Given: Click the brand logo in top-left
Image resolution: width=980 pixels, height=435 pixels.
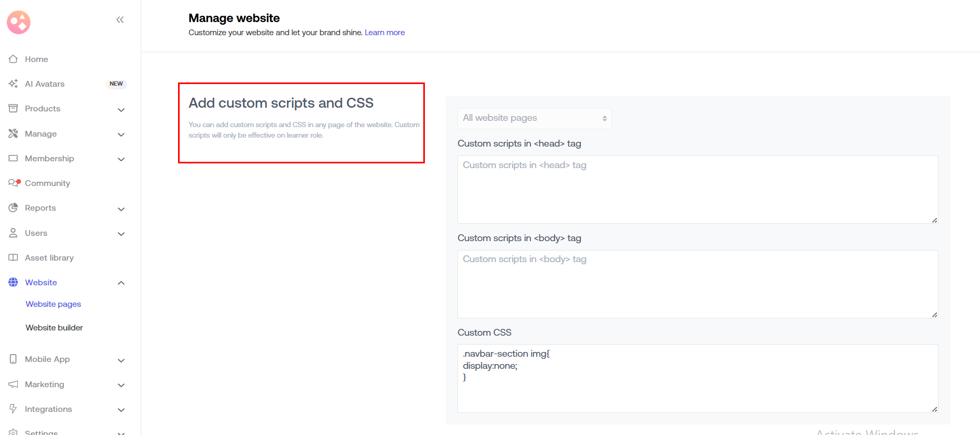Looking at the screenshot, I should coord(18,22).
